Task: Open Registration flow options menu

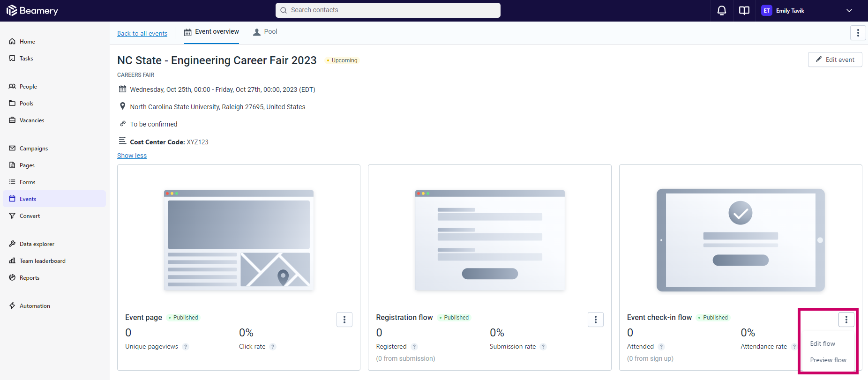Action: tap(596, 320)
